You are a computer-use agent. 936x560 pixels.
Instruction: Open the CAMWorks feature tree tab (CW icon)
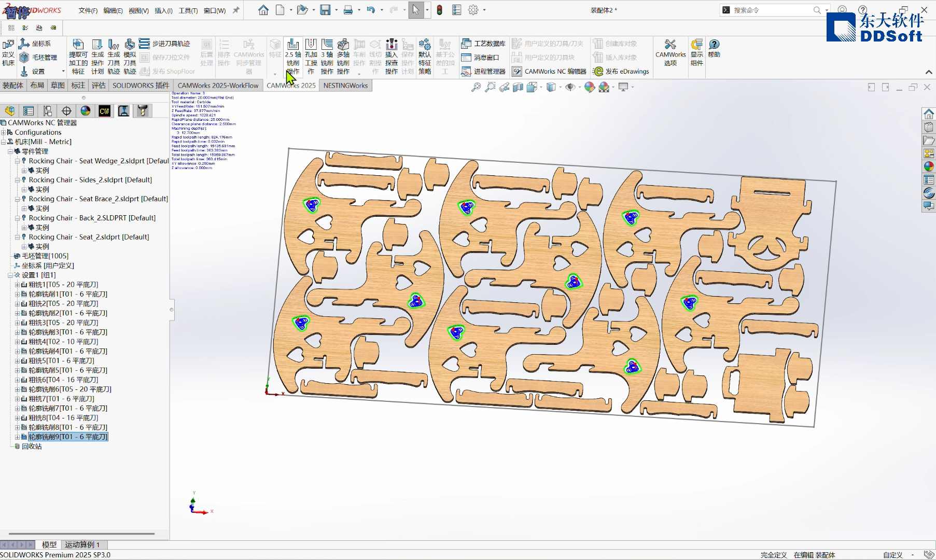pos(105,110)
